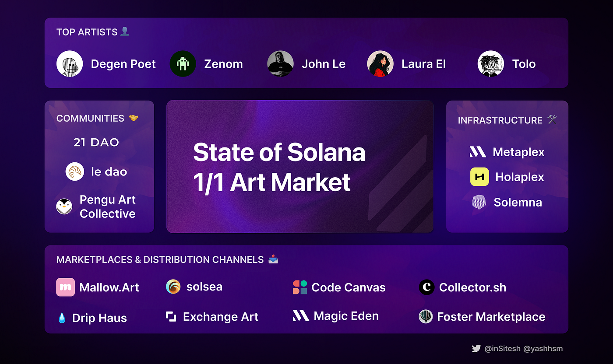Open the Pengu Art Collective text label
613x364 pixels.
point(107,206)
